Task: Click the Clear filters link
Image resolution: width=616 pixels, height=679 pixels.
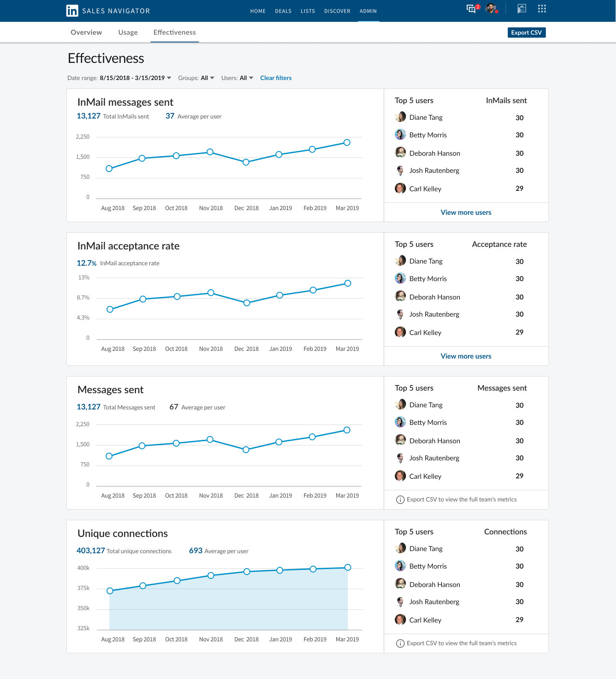Action: [x=276, y=78]
